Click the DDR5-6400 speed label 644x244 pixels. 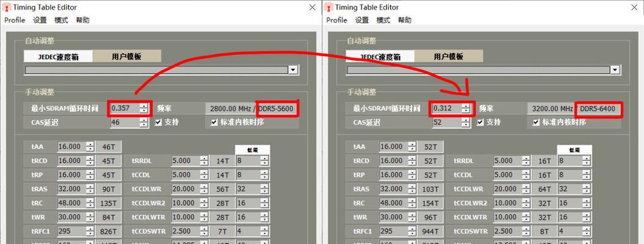click(598, 109)
